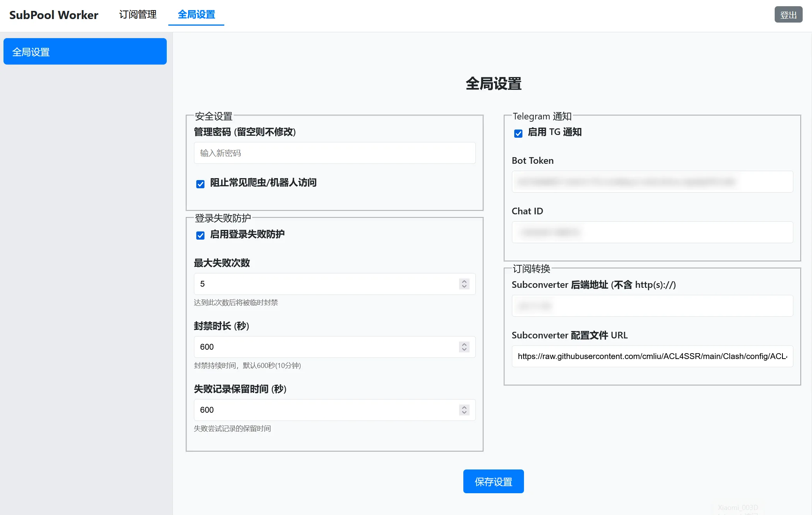This screenshot has height=515, width=812.
Task: Click the 登出 button
Action: (x=788, y=14)
